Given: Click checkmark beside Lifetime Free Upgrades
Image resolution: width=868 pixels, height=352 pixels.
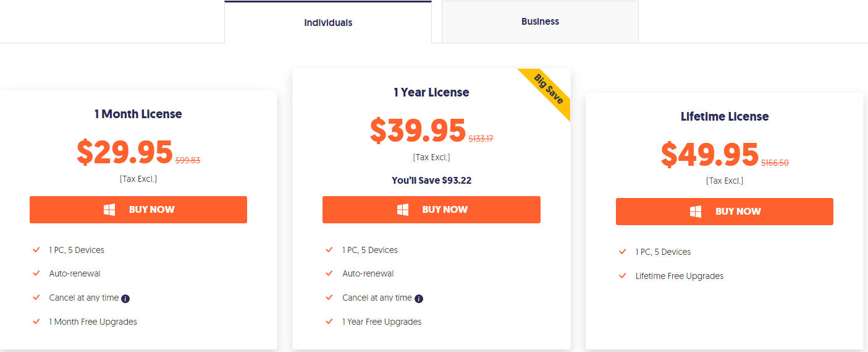Looking at the screenshot, I should pyautogui.click(x=623, y=276).
